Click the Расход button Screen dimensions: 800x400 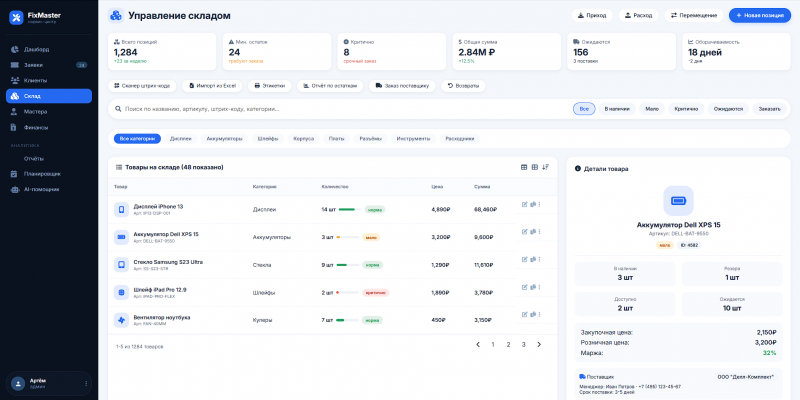pyautogui.click(x=639, y=15)
